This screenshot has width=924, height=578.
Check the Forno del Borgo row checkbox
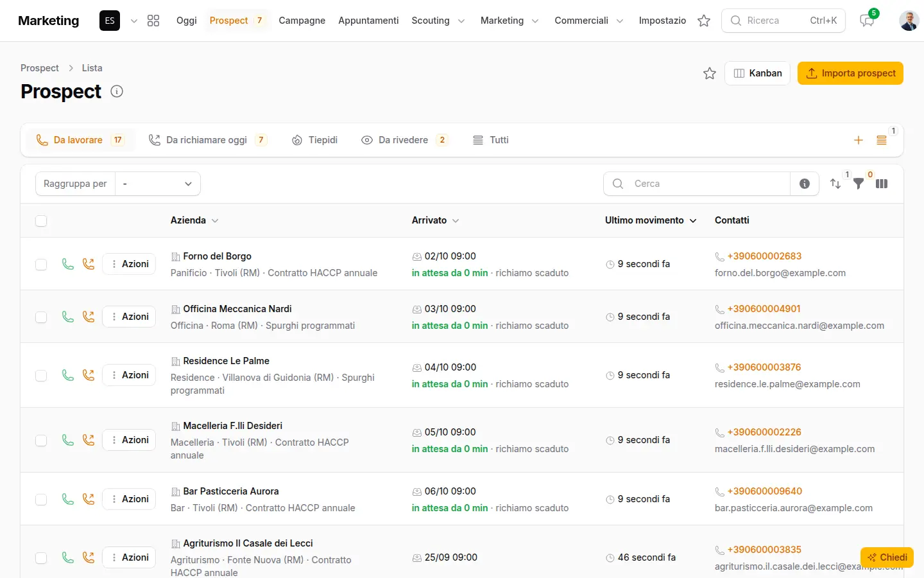tap(41, 265)
